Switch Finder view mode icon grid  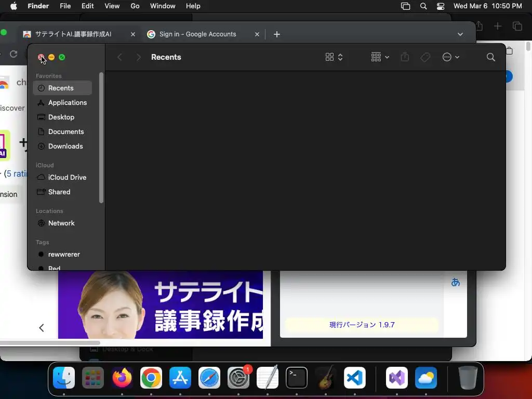point(334,57)
